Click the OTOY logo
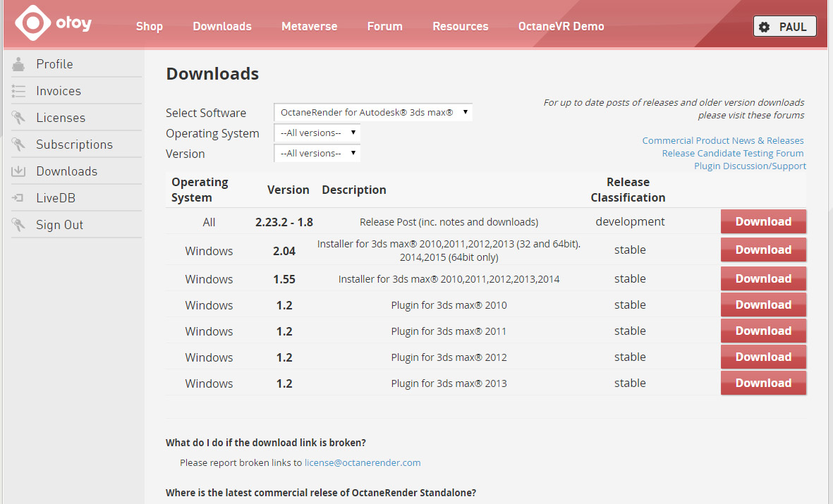Viewport: 833px width, 504px height. (x=53, y=23)
